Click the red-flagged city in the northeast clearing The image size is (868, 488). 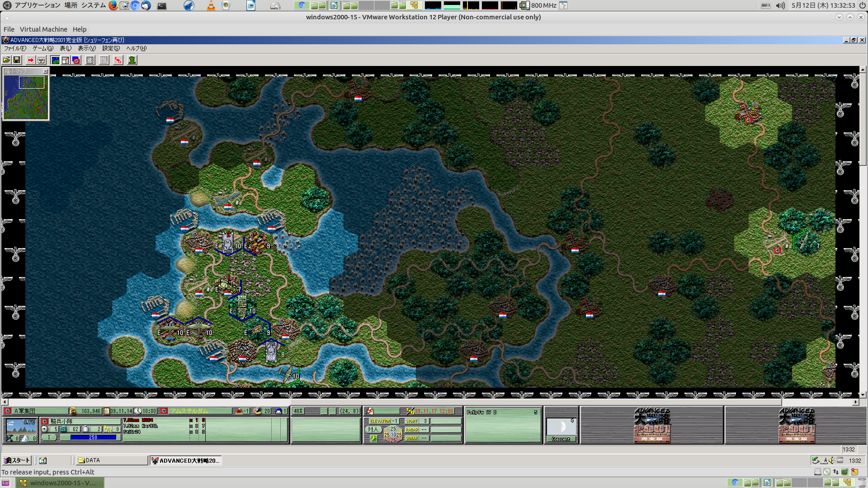[x=749, y=112]
